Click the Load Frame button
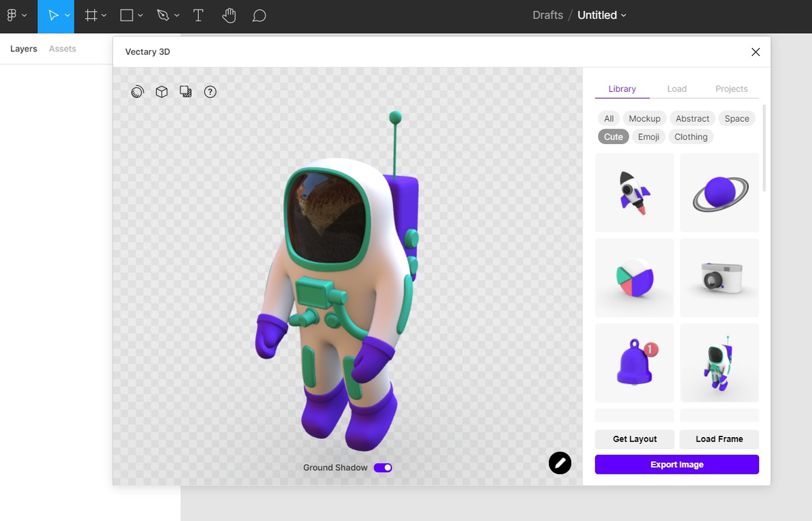 (x=719, y=439)
